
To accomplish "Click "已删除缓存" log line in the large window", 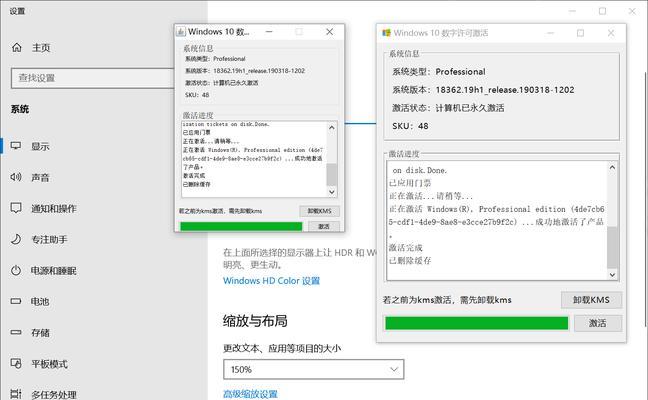I will [x=410, y=261].
